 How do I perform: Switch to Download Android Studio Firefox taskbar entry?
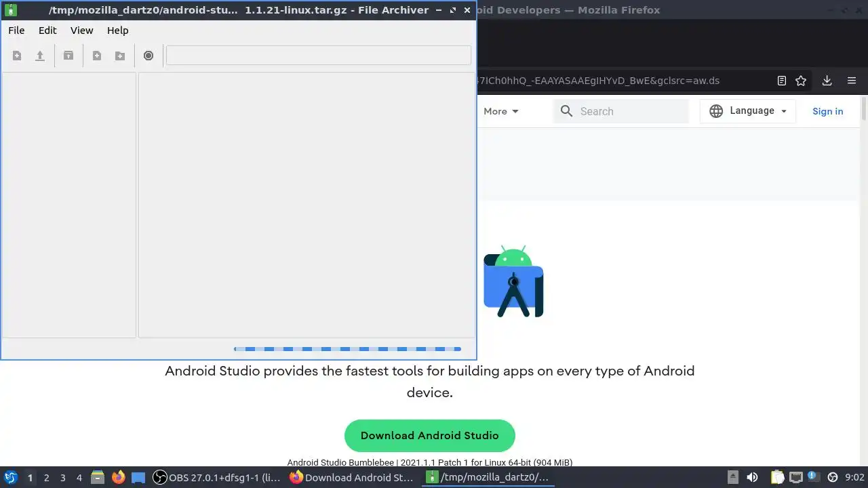352,478
